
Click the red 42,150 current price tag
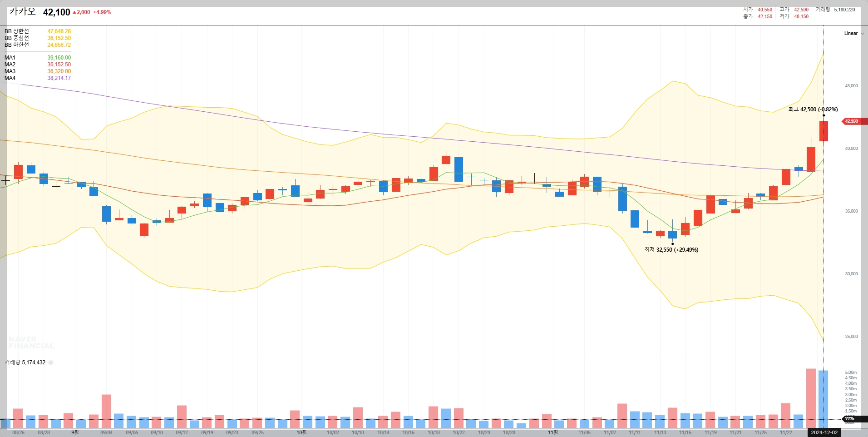pos(854,121)
